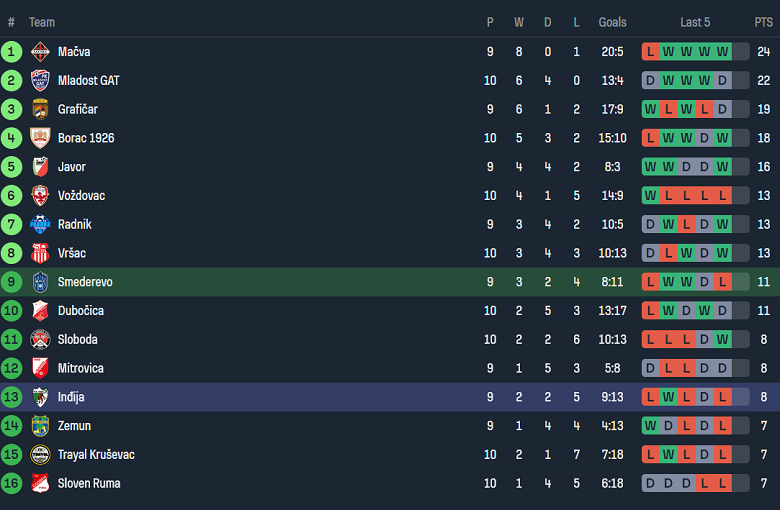Click Sloboda's green W form badge
The image size is (780, 510).
[722, 340]
